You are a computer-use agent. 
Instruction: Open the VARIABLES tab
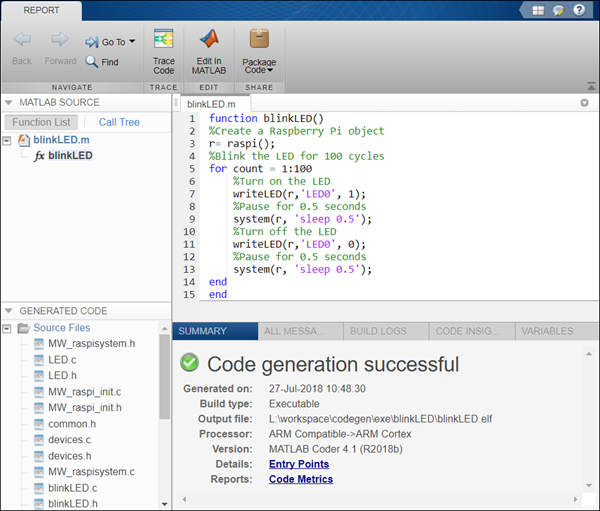click(547, 331)
